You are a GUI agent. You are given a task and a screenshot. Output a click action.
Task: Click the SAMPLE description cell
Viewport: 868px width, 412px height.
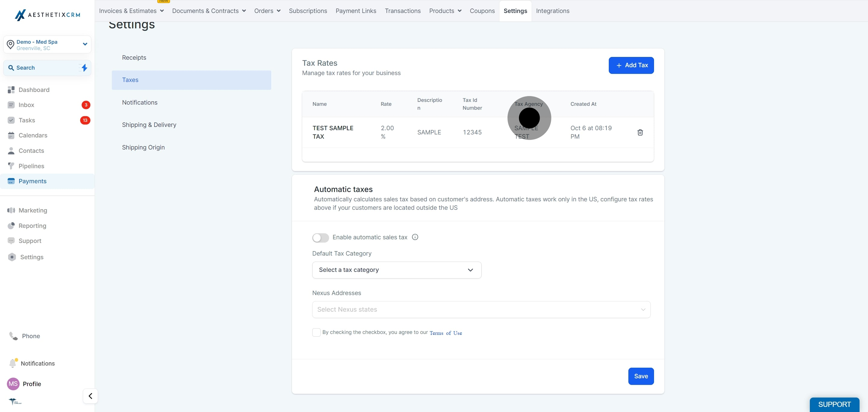[429, 132]
